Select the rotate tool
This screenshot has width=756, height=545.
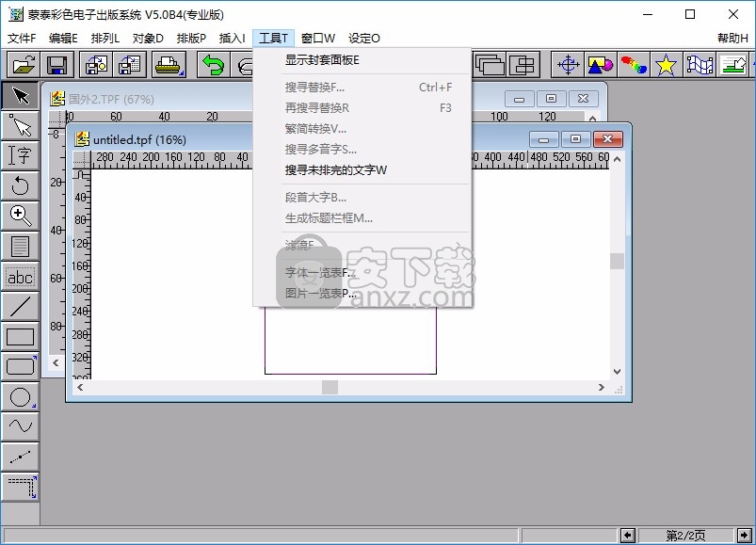(x=21, y=185)
